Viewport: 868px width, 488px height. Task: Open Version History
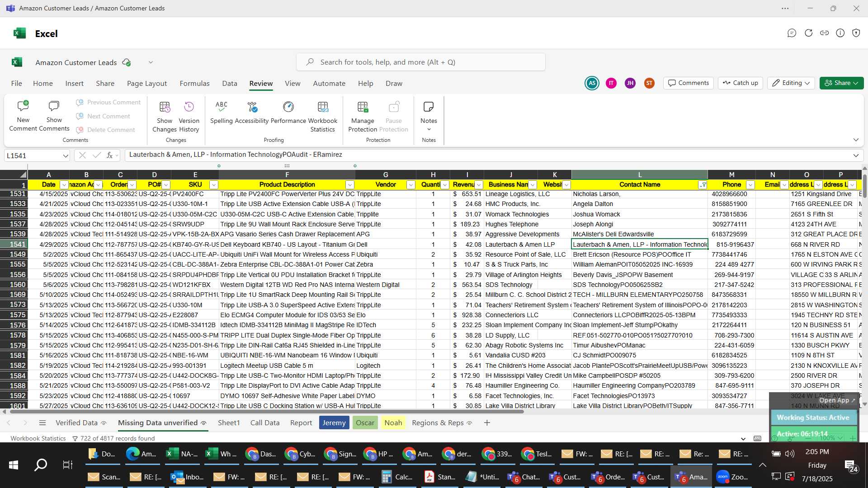coord(189,116)
